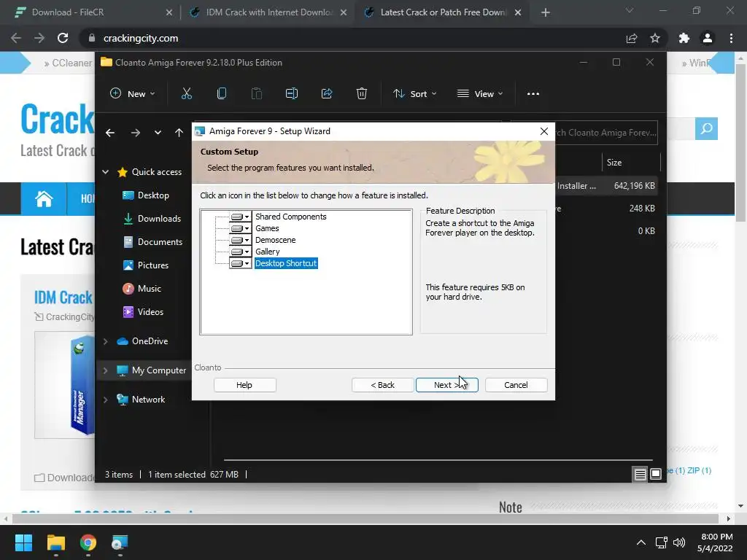
Task: Click the Share icon in Explorer toolbar
Action: point(327,94)
